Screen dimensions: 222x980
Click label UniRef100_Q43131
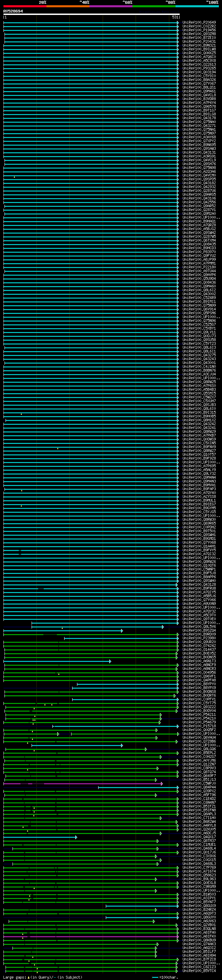point(199,152)
